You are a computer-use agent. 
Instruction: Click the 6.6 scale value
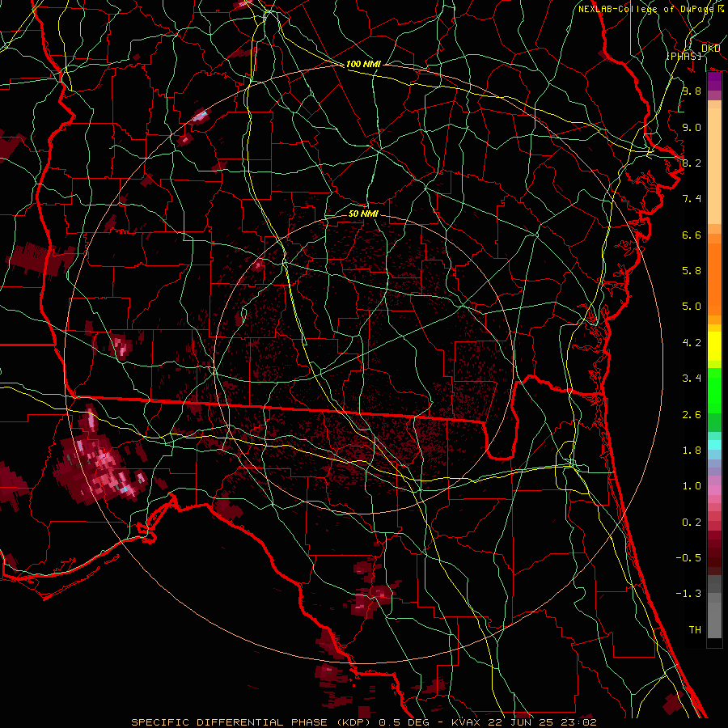[692, 235]
